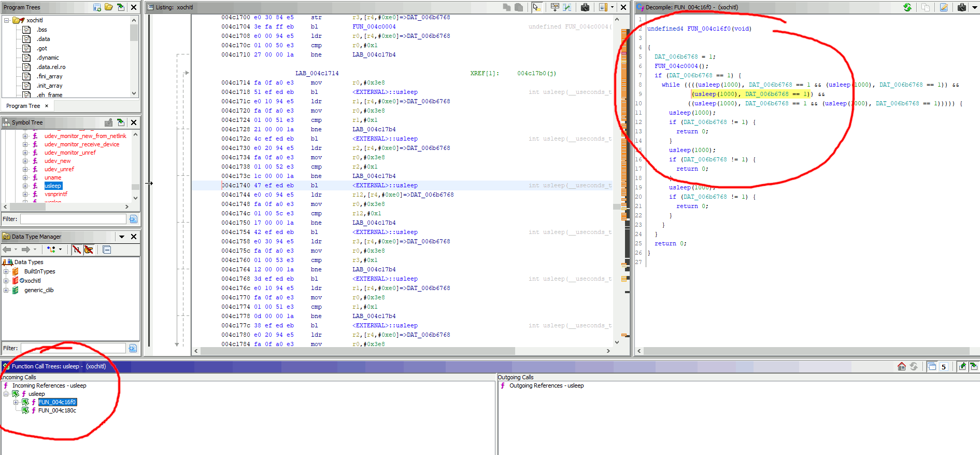Screen dimensions: 980x455
Task: Click the Listing paste icon
Action: point(519,7)
